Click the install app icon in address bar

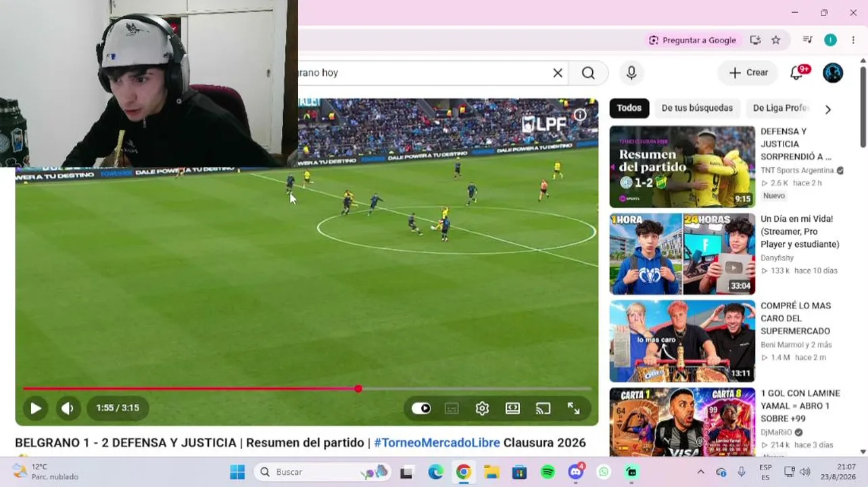pyautogui.click(x=756, y=41)
